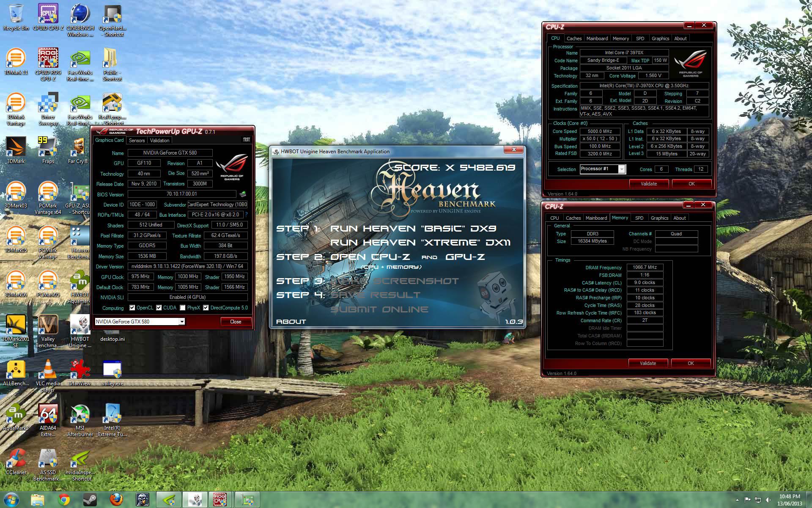Toggle the OpenCL checkbox in GPU-Z

point(132,308)
